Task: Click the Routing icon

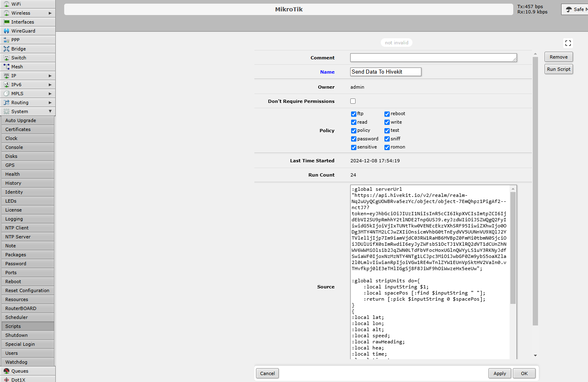Action: tap(7, 103)
